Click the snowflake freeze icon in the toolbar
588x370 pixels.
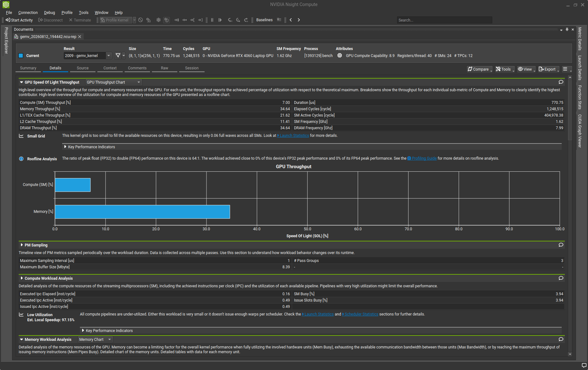click(x=158, y=20)
